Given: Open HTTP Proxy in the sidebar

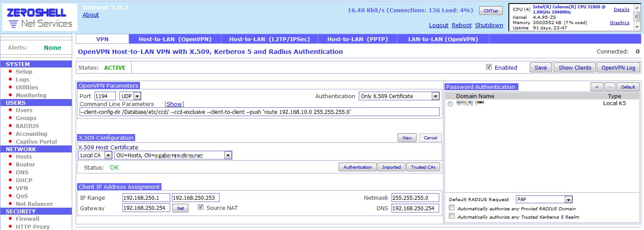Looking at the screenshot, I should [33, 226].
